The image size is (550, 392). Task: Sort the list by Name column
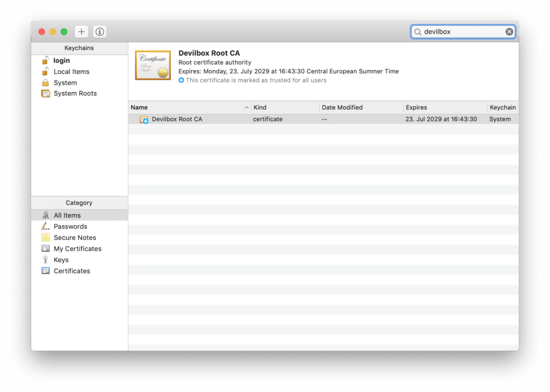tap(187, 107)
